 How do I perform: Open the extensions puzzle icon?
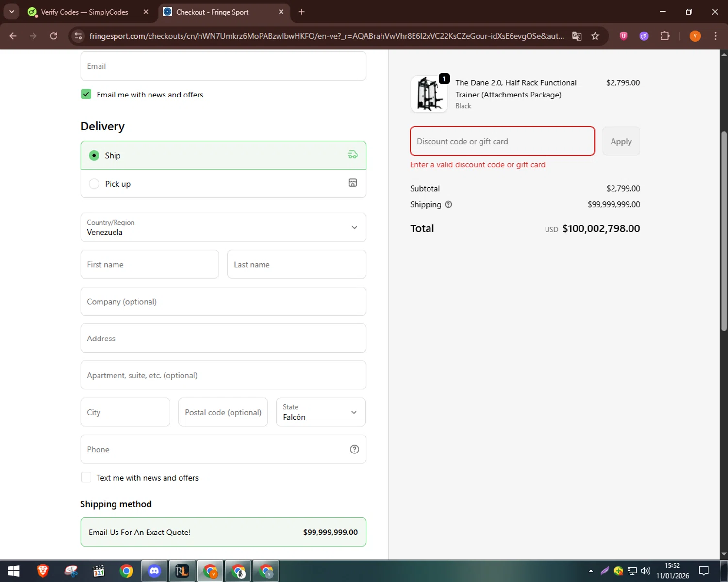665,36
